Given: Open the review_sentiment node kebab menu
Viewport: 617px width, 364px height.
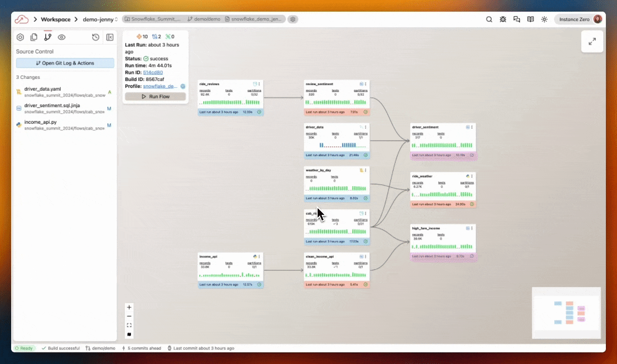Looking at the screenshot, I should pos(366,84).
